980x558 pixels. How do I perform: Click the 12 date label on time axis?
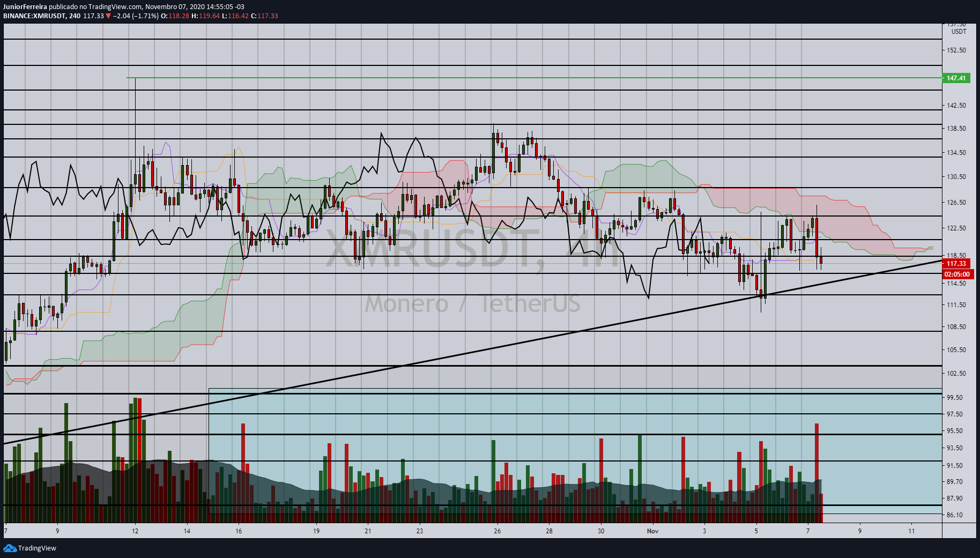coord(135,531)
